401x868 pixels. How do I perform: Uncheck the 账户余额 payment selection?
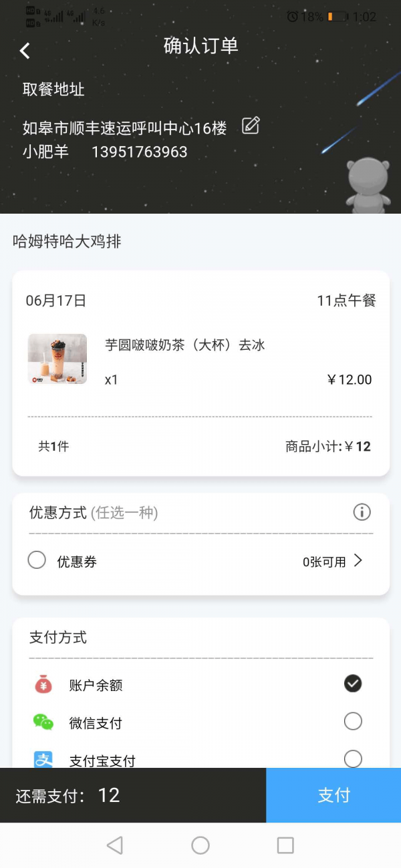(353, 684)
